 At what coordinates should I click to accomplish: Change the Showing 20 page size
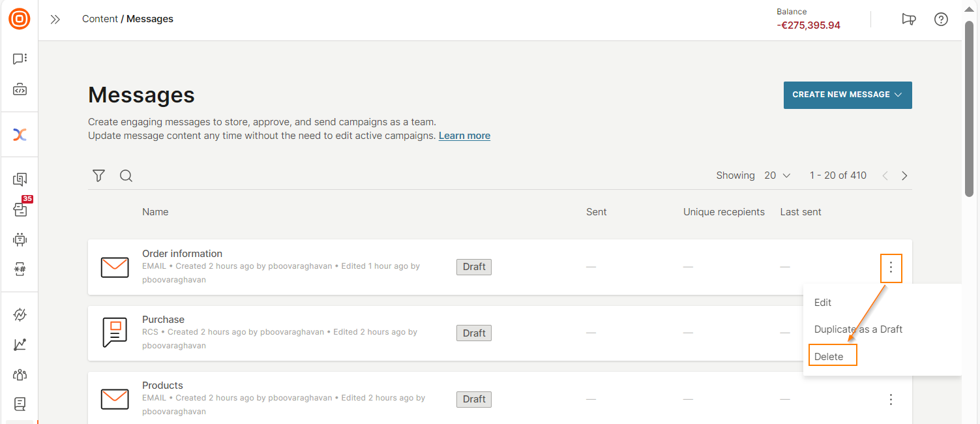click(x=777, y=175)
